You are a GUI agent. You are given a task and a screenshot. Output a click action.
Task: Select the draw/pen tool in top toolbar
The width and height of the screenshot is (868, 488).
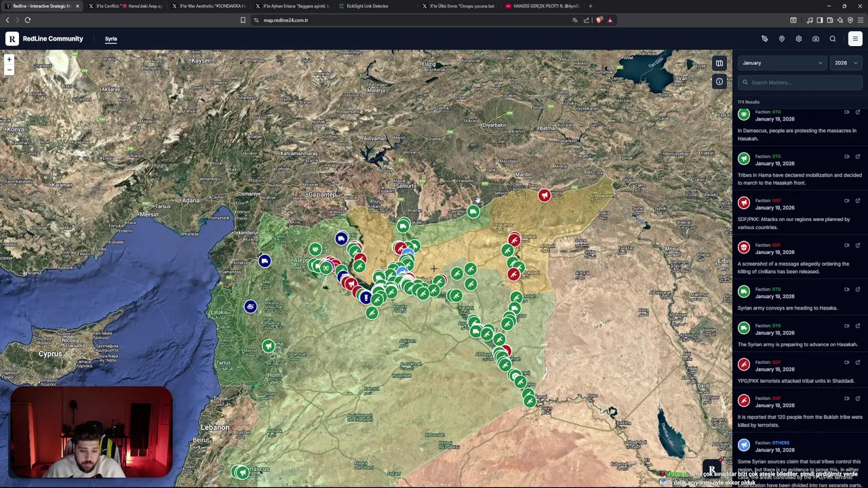click(765, 39)
